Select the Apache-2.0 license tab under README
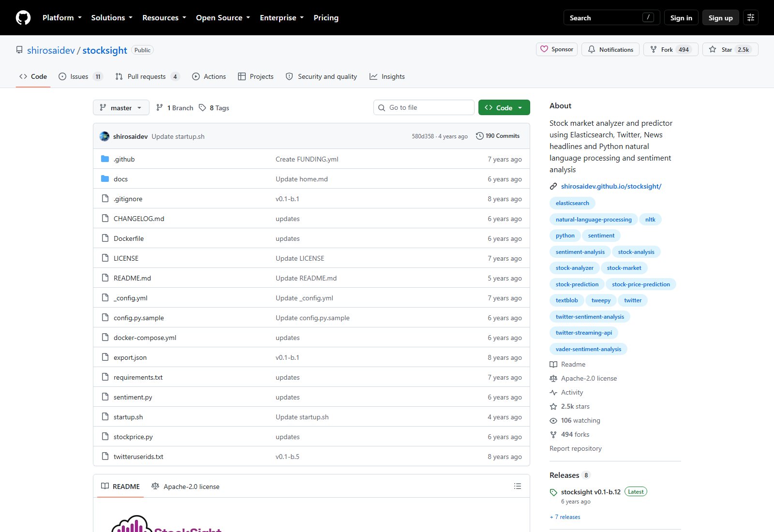 185,487
